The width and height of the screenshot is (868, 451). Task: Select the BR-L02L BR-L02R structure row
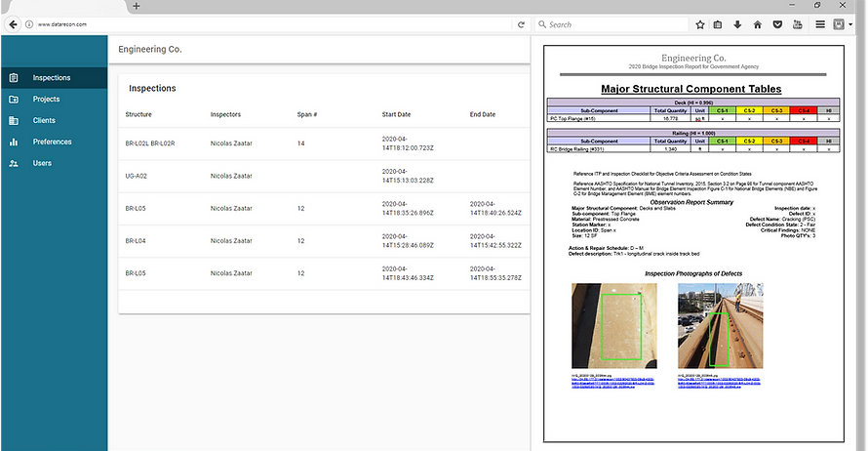(324, 143)
